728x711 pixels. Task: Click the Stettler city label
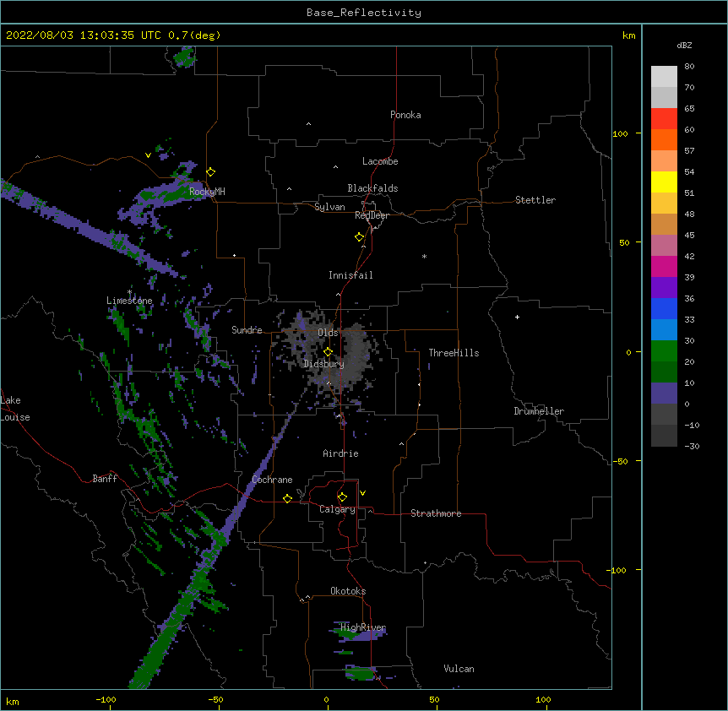pyautogui.click(x=535, y=200)
